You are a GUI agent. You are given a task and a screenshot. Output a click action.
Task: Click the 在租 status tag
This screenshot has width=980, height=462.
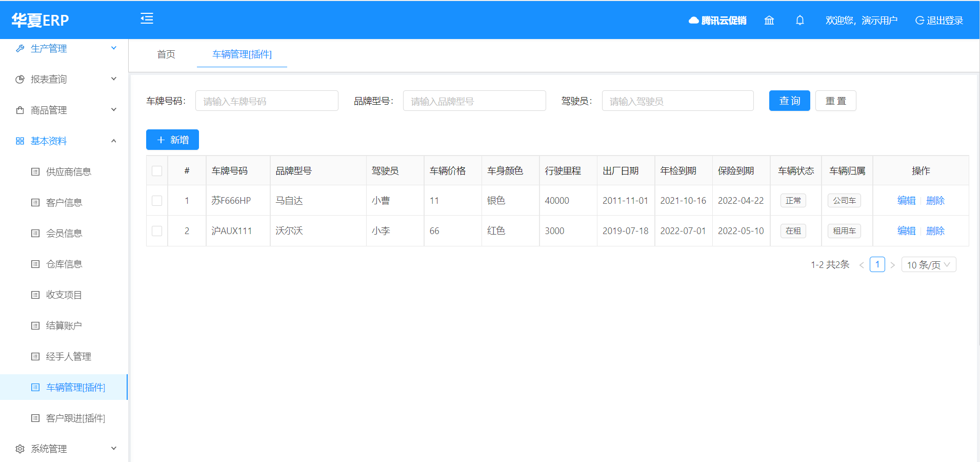click(793, 231)
